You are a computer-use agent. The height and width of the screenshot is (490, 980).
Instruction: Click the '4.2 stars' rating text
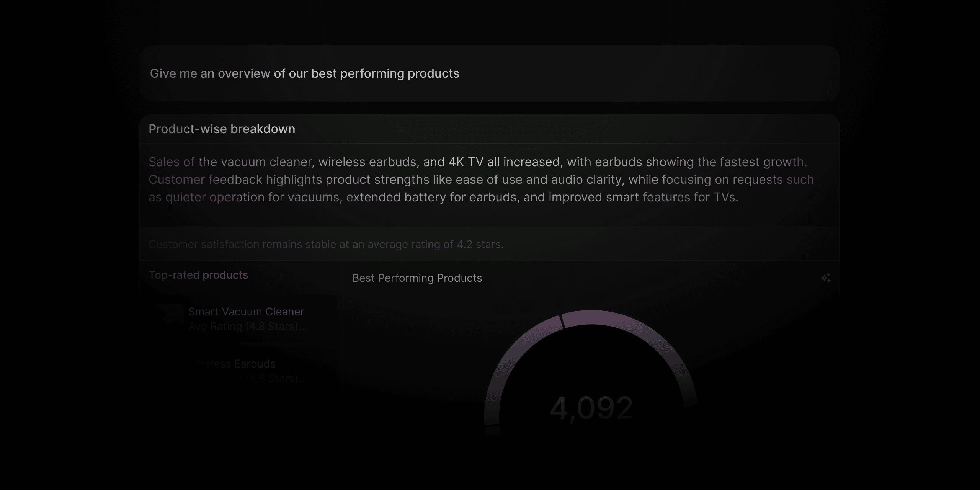click(x=480, y=244)
